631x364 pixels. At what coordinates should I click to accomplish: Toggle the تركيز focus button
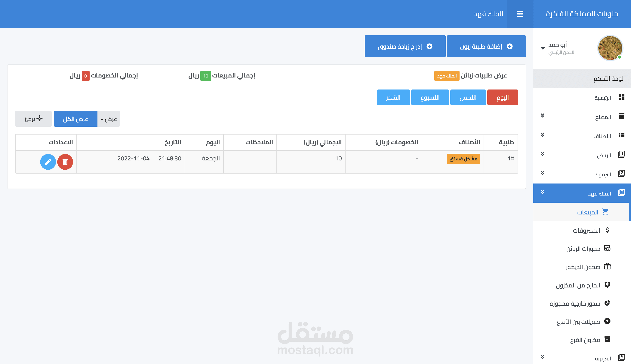pyautogui.click(x=33, y=119)
